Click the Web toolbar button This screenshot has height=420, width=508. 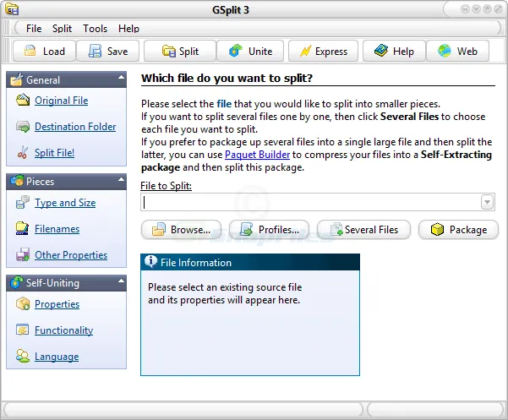pyautogui.click(x=457, y=52)
